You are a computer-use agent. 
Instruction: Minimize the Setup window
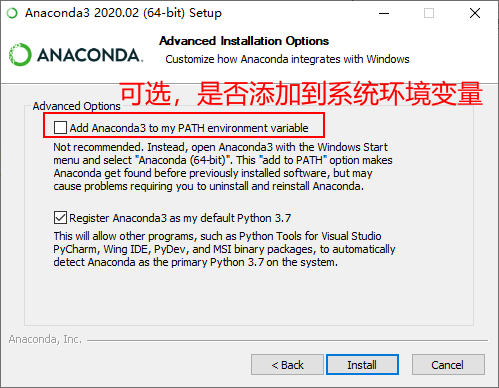(384, 13)
